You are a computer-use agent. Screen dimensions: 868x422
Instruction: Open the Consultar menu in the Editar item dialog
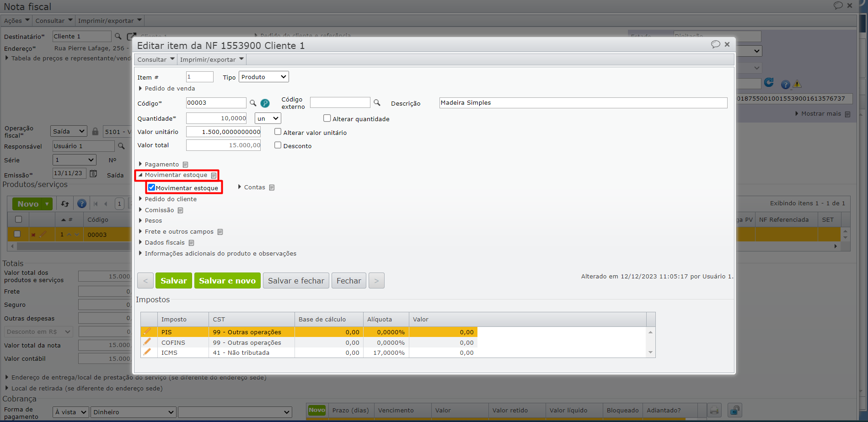point(156,59)
